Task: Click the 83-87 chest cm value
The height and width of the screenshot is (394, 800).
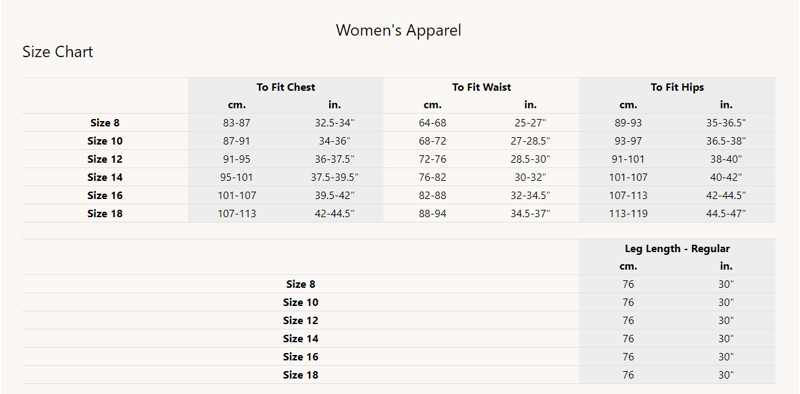Action: (237, 123)
